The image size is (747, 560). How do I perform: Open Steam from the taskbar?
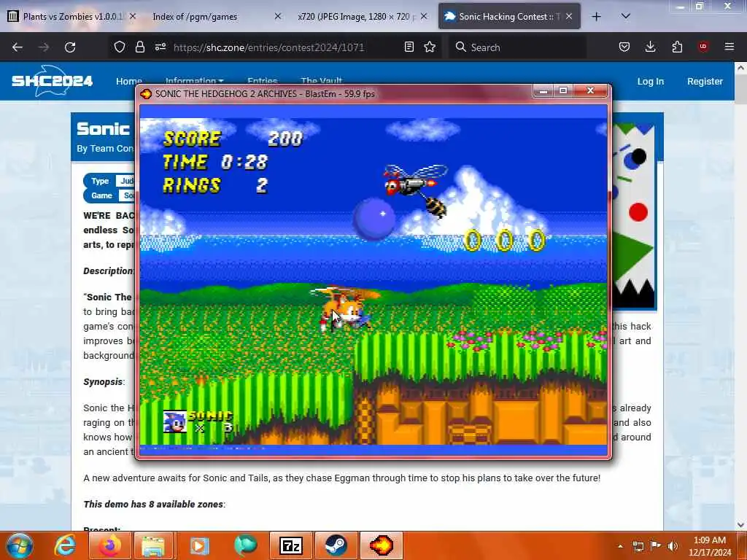336,545
